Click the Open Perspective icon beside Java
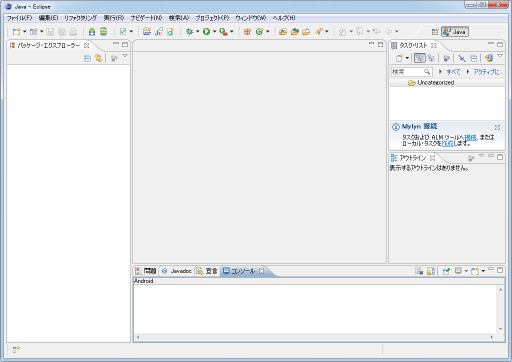 click(435, 32)
